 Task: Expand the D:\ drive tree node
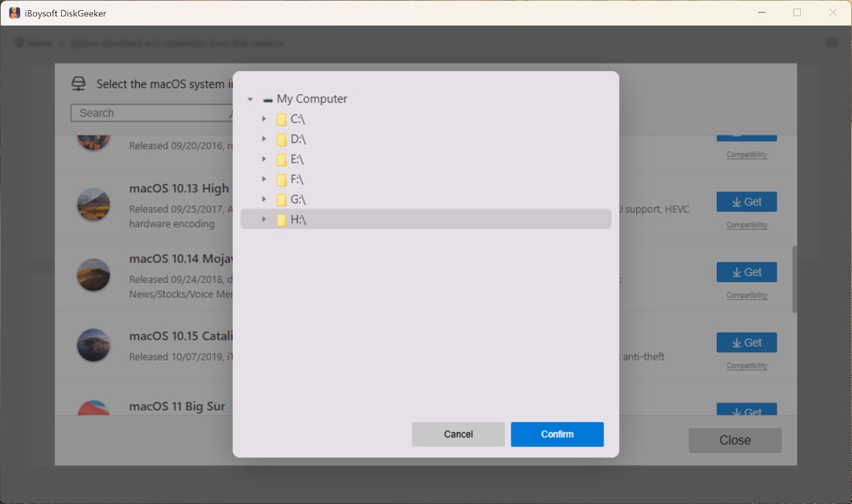point(265,139)
